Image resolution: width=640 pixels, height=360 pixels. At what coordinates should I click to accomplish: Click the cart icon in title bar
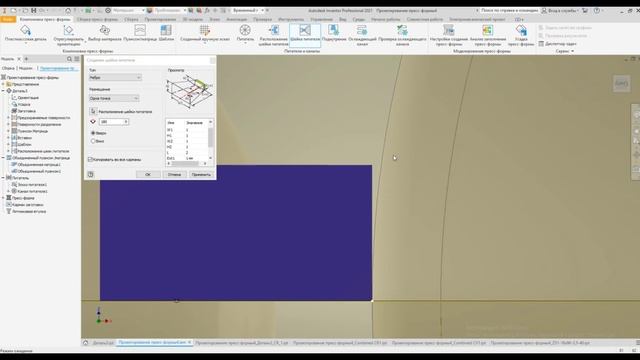(585, 10)
